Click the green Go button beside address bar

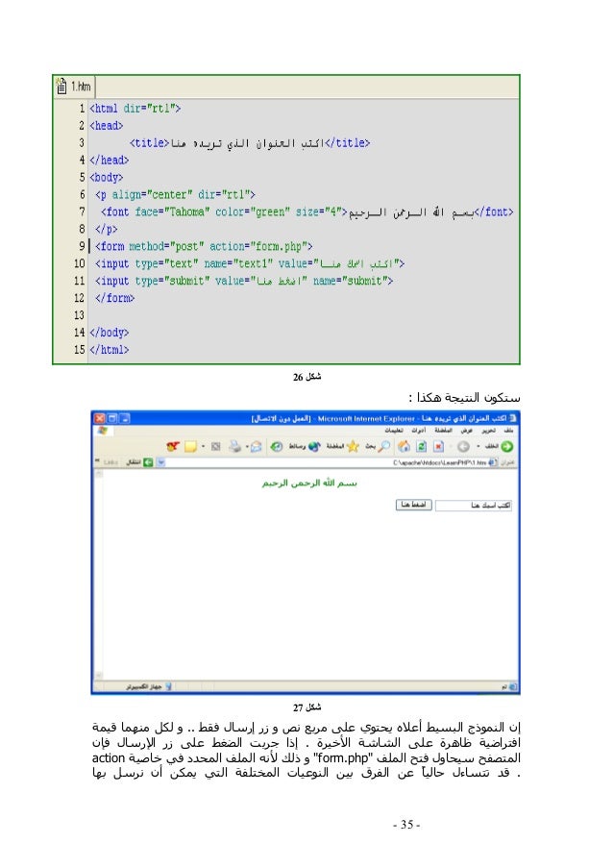[x=148, y=461]
